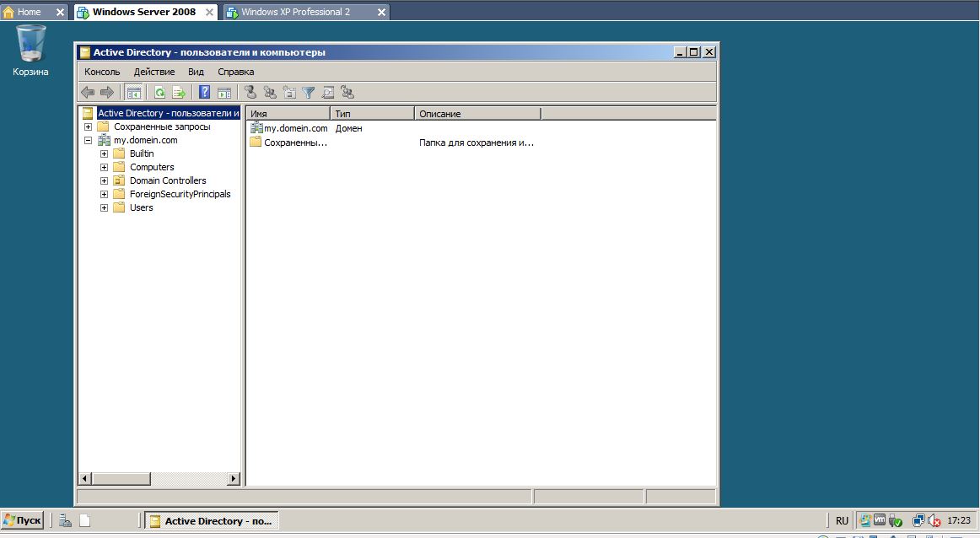Click the muted volume tray icon
This screenshot has height=538, width=980.
(x=934, y=520)
